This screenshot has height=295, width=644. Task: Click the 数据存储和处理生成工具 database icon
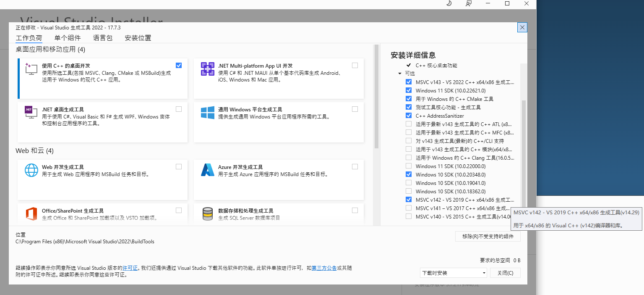point(208,214)
